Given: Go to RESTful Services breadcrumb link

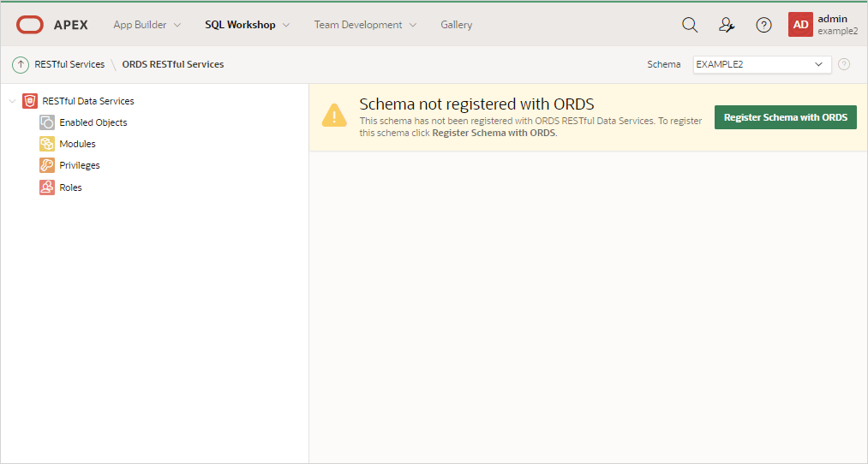Looking at the screenshot, I should [69, 64].
